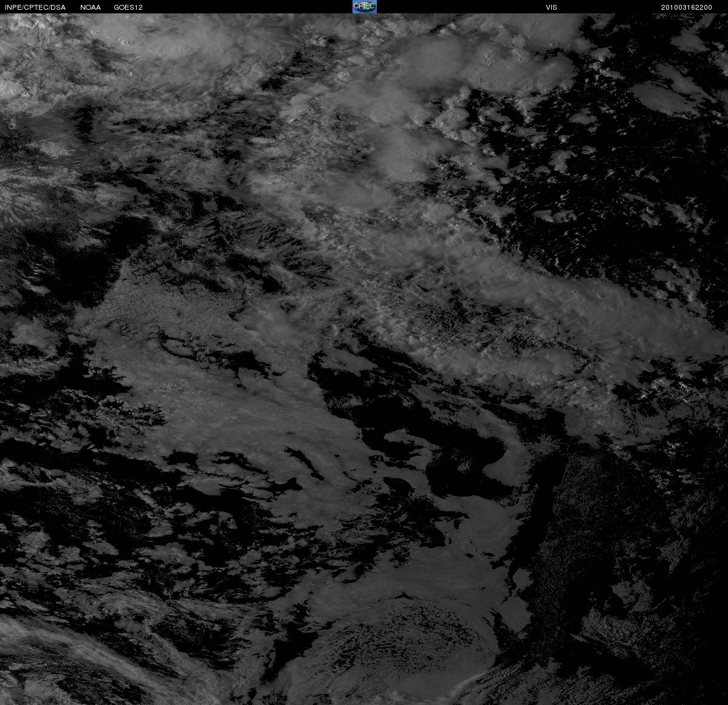Click the 201003162200 timestamp
The width and height of the screenshot is (728, 705).
pos(686,7)
